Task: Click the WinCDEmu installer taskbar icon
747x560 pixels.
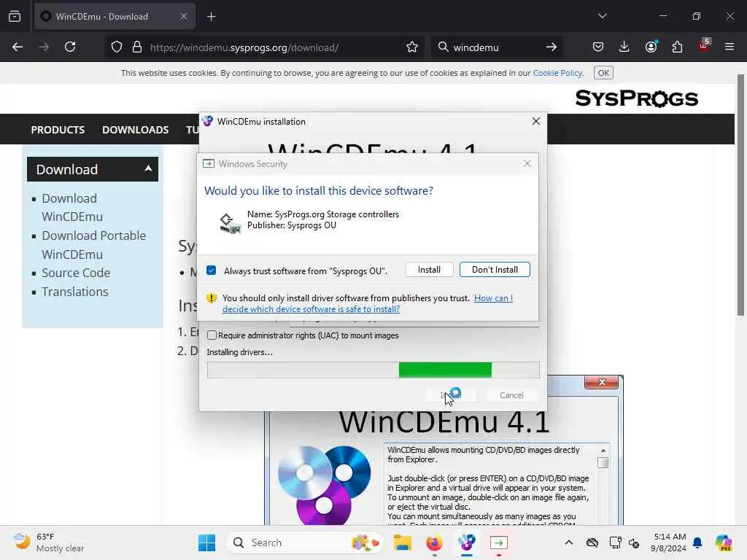Action: coord(466,542)
